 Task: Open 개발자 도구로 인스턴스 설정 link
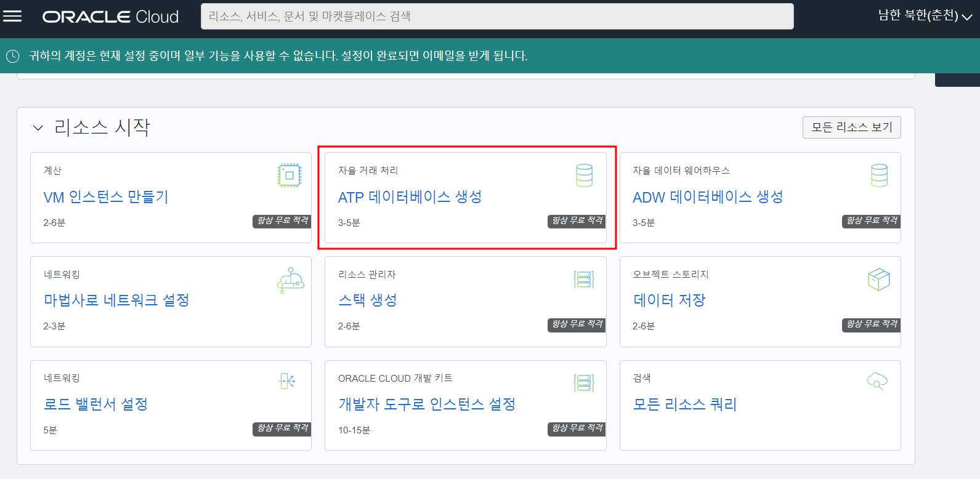point(427,405)
